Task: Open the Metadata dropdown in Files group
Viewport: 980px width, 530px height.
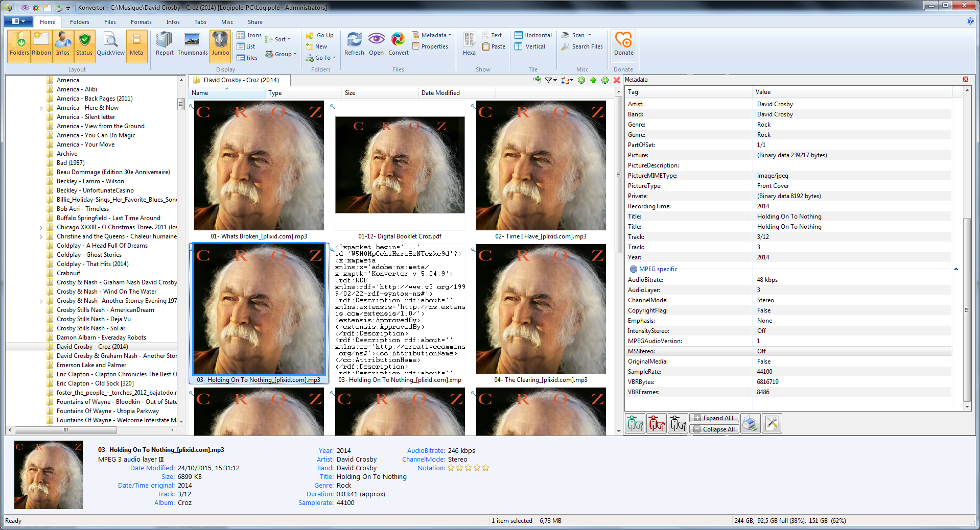Action: click(432, 35)
